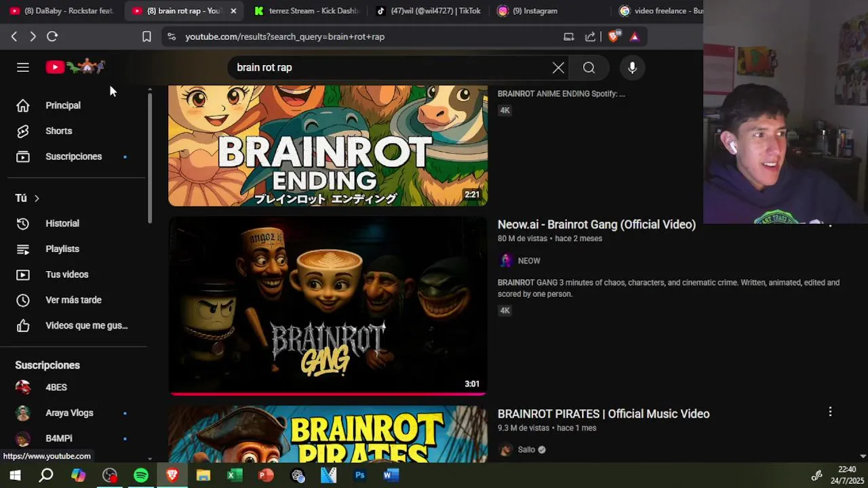This screenshot has width=868, height=488.
Task: Go back with the browser back arrow
Action: pos(14,37)
